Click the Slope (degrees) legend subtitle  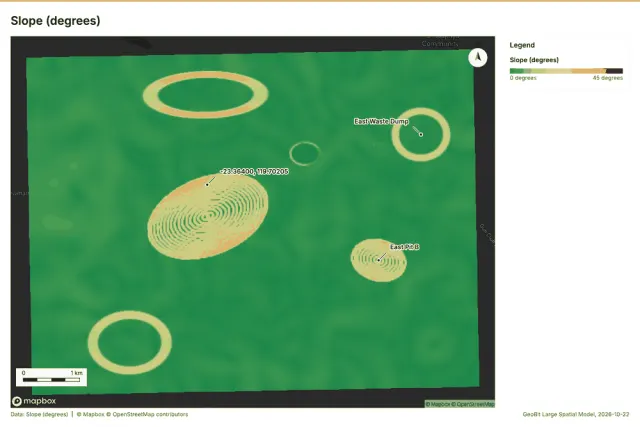click(x=534, y=60)
